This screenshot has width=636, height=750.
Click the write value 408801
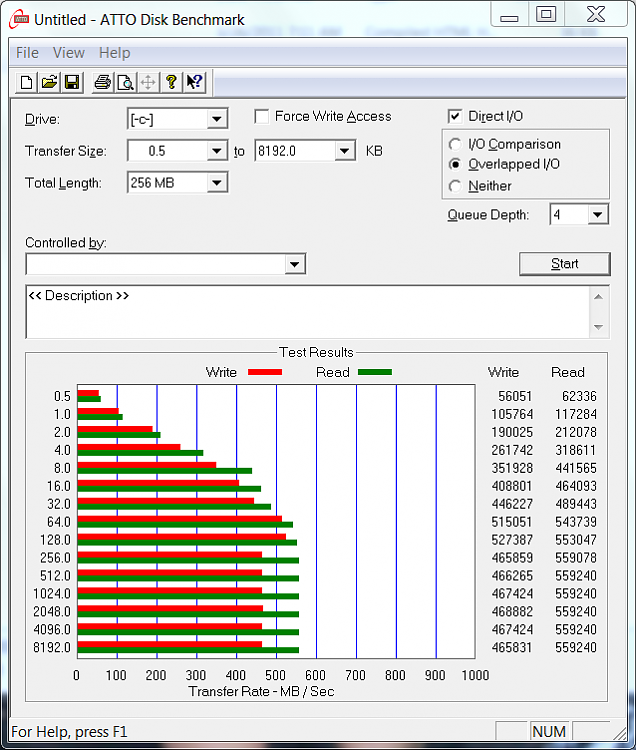(512, 486)
